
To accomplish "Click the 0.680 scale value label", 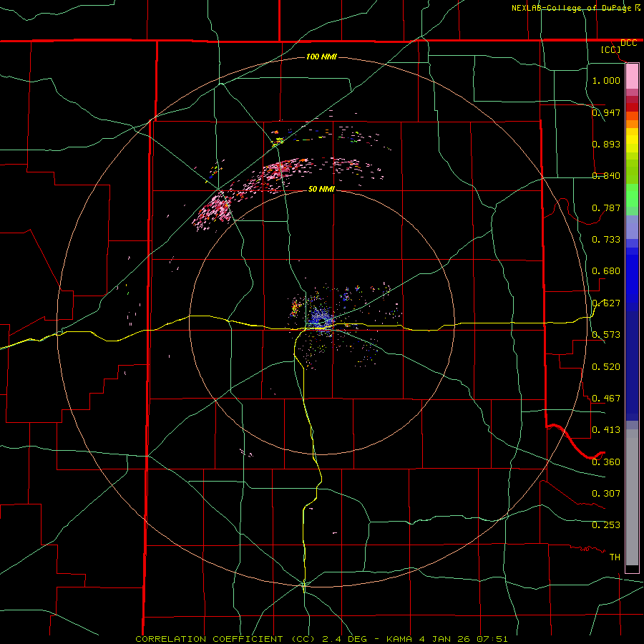I will coord(606,270).
